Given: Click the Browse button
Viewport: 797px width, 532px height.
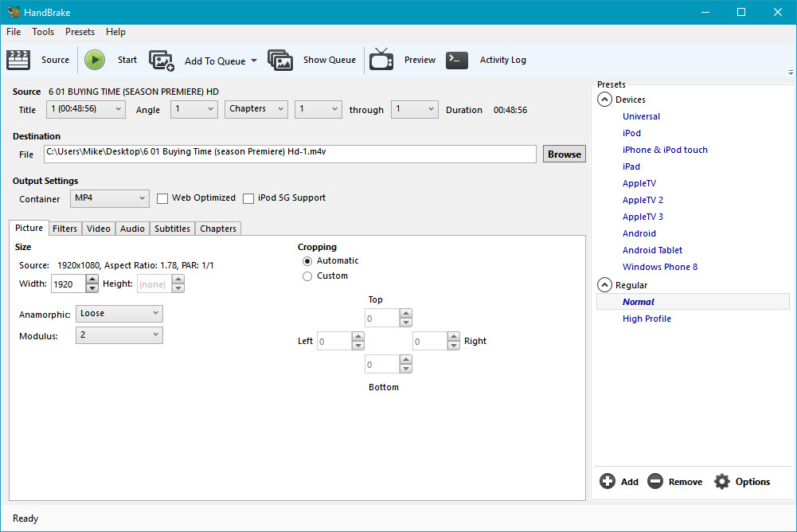Looking at the screenshot, I should pos(565,155).
